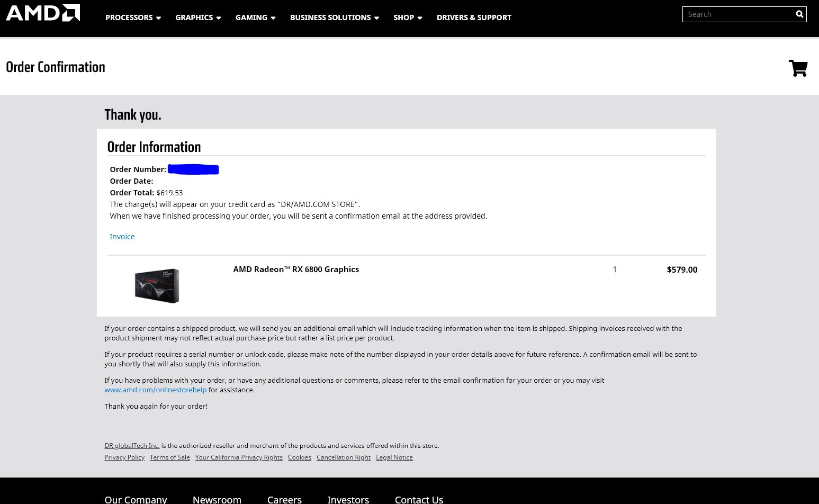
Task: Expand the Graphics dropdown menu
Action: [198, 17]
